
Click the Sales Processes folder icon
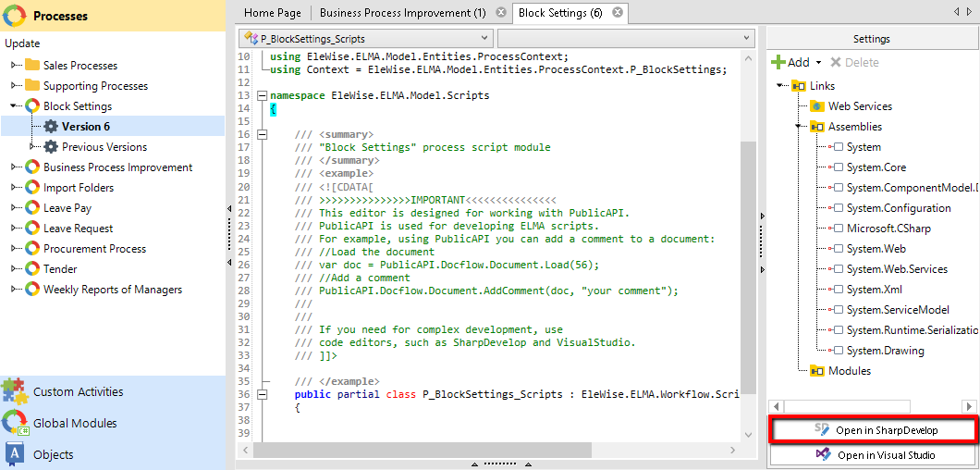(x=32, y=66)
